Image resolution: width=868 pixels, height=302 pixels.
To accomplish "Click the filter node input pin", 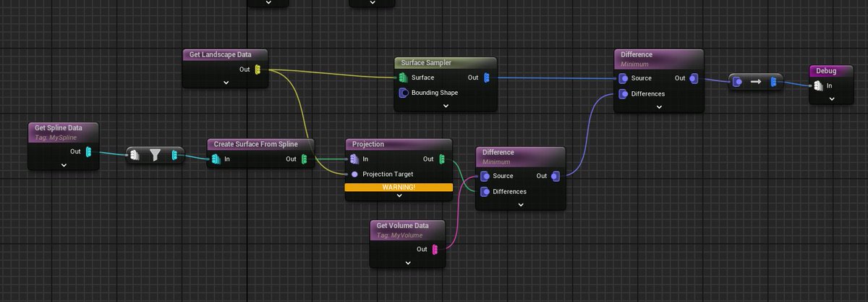I will click(x=135, y=156).
